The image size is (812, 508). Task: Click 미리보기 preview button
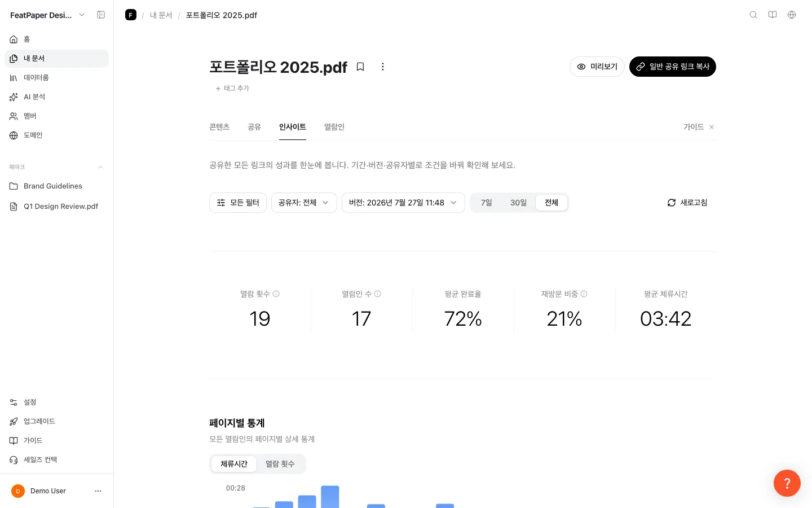point(597,67)
